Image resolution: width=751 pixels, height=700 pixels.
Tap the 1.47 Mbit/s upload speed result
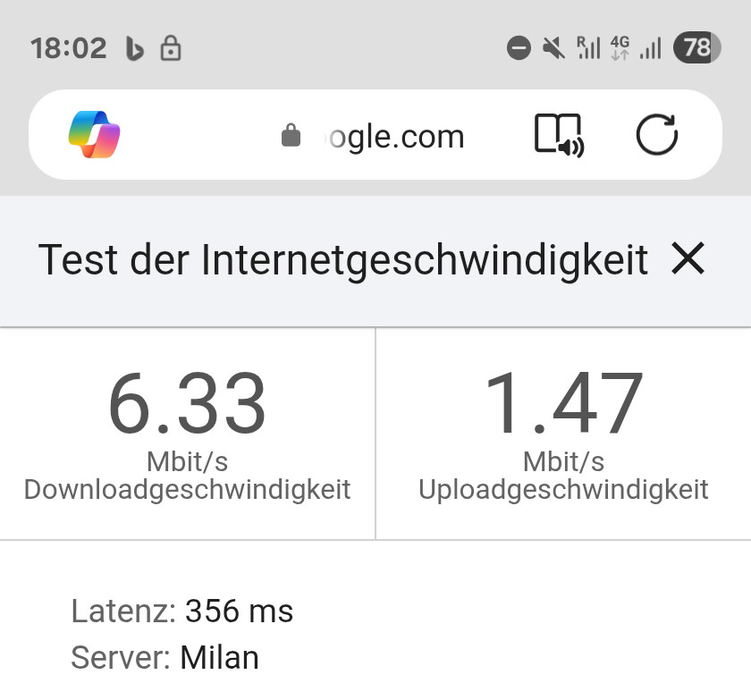pos(563,403)
